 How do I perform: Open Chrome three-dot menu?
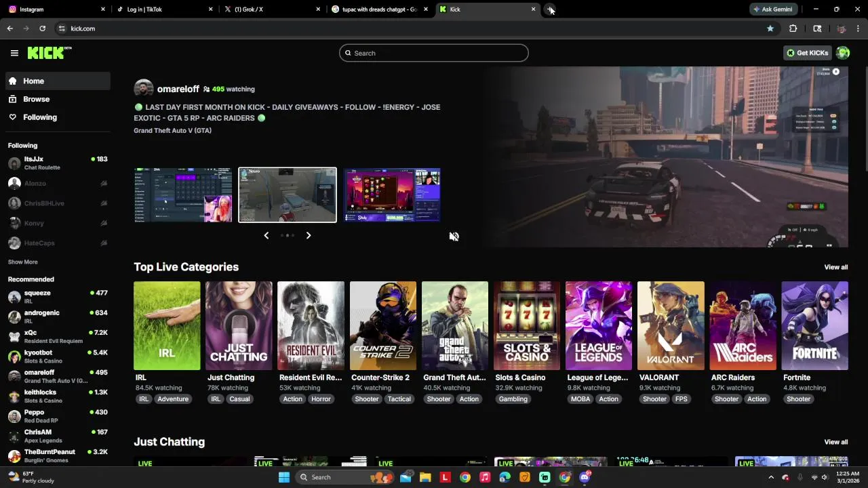(x=858, y=28)
